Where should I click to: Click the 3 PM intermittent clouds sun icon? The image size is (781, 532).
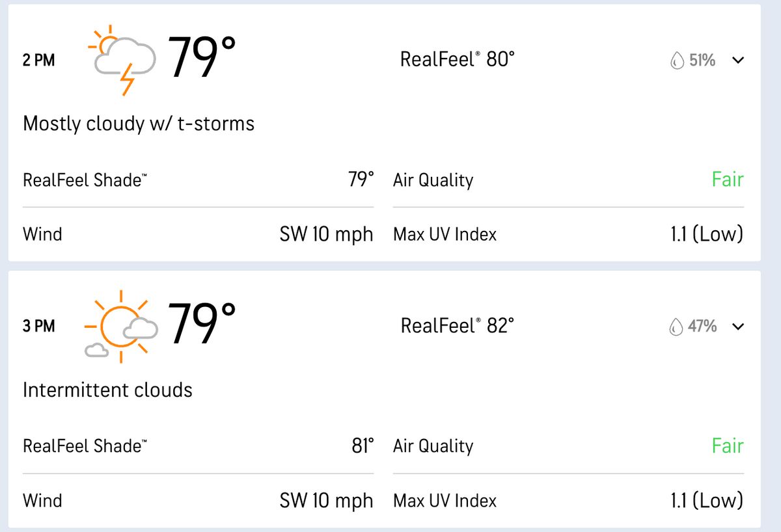[121, 326]
